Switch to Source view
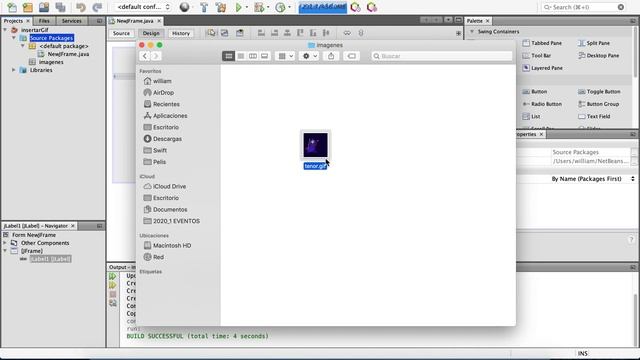Screen dimensions: 640x360 point(121,33)
